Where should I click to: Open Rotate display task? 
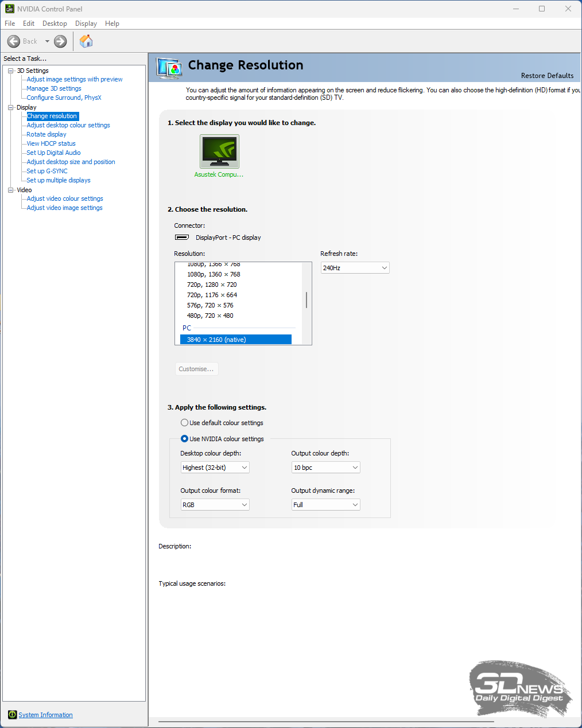pyautogui.click(x=46, y=134)
